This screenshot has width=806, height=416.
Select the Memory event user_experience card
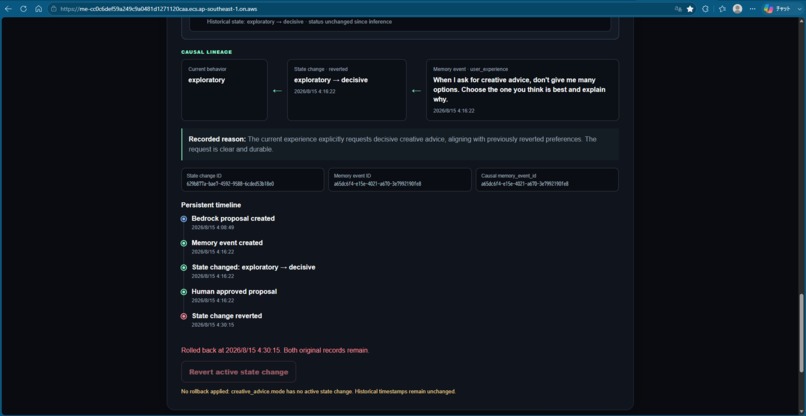tap(522, 90)
